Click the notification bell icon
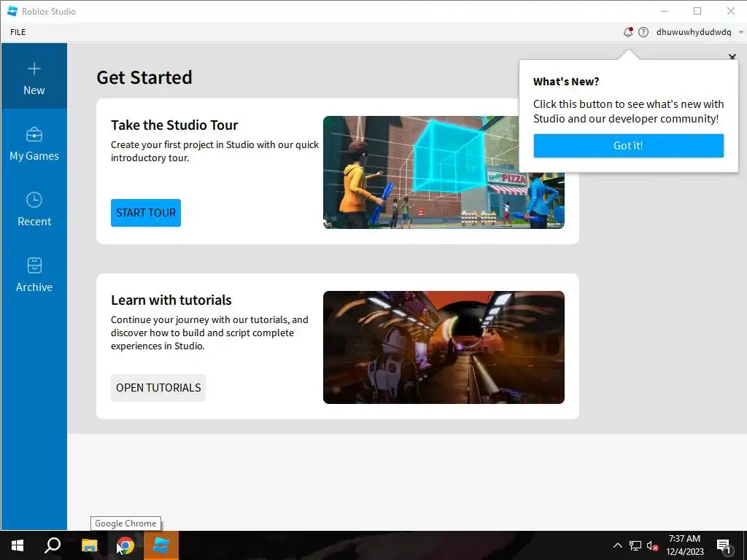747x560 pixels. [x=628, y=32]
